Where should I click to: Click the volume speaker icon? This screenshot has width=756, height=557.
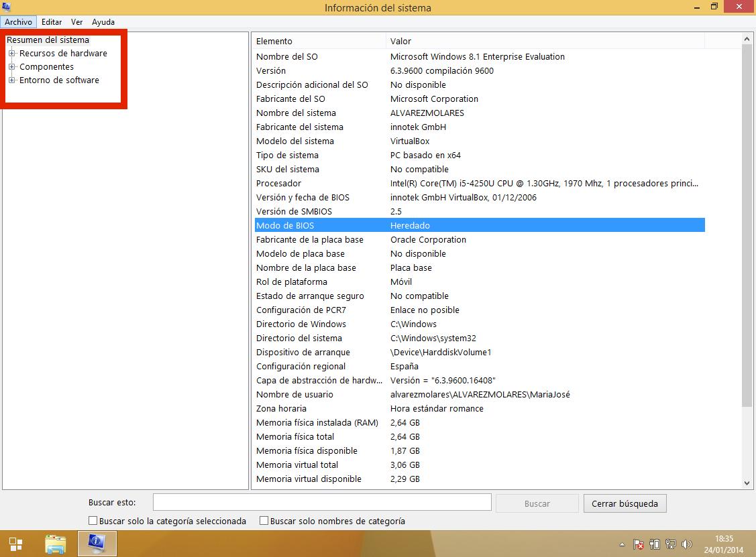[686, 544]
